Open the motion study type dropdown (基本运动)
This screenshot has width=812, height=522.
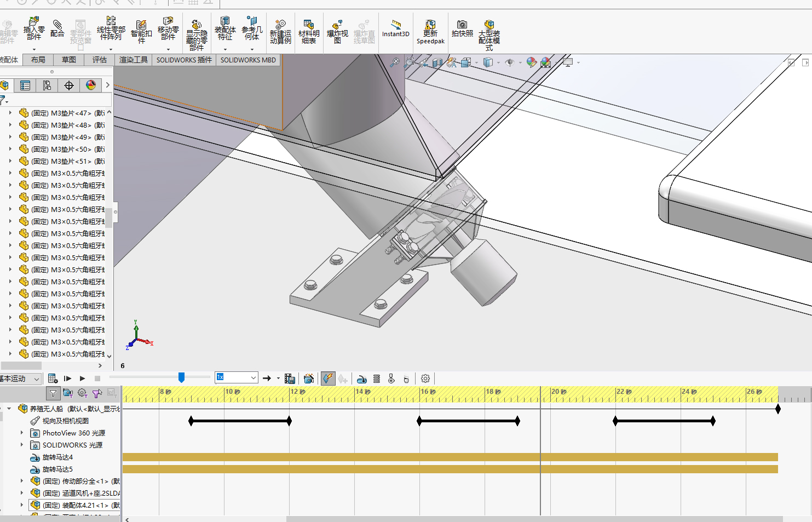[20, 378]
